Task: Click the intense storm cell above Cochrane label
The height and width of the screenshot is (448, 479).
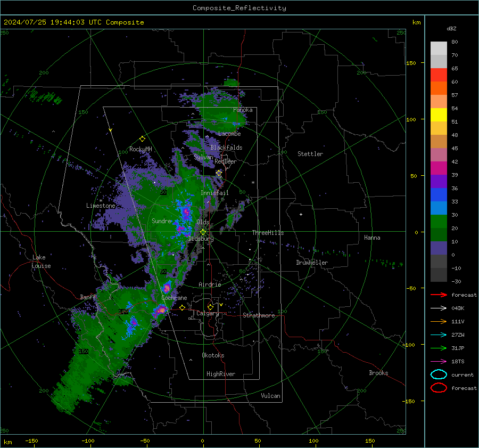Action: coord(167,288)
